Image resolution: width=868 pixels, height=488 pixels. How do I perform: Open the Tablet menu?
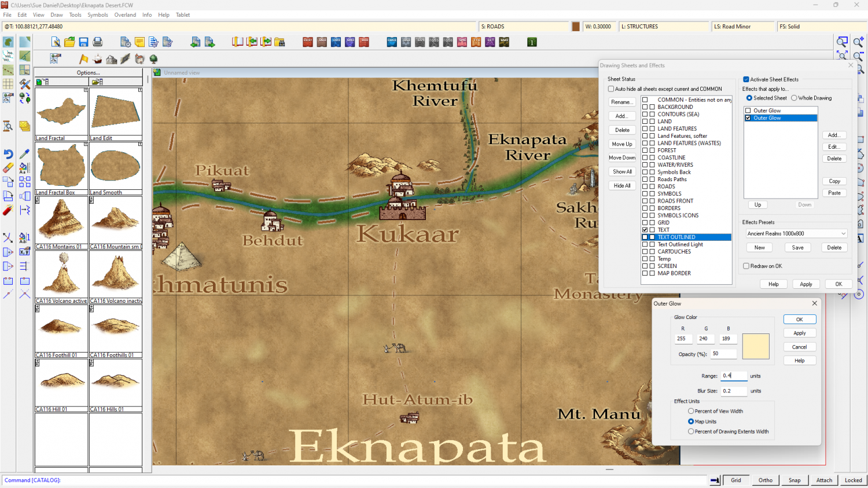[x=183, y=15]
